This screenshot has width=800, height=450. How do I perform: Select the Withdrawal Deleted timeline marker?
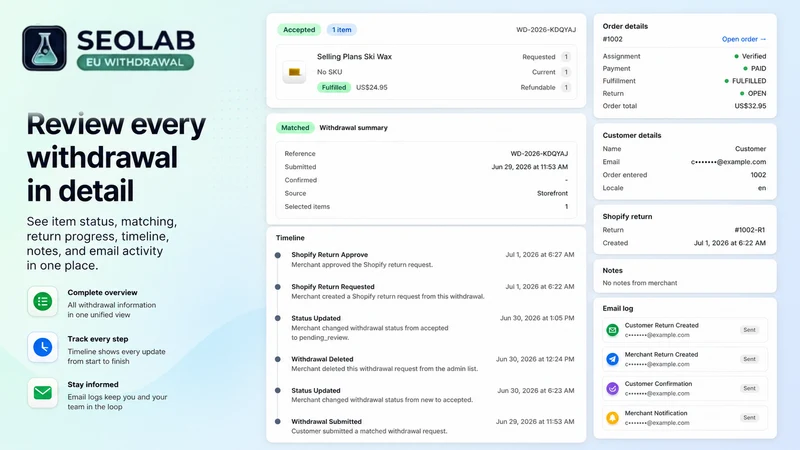pyautogui.click(x=278, y=359)
